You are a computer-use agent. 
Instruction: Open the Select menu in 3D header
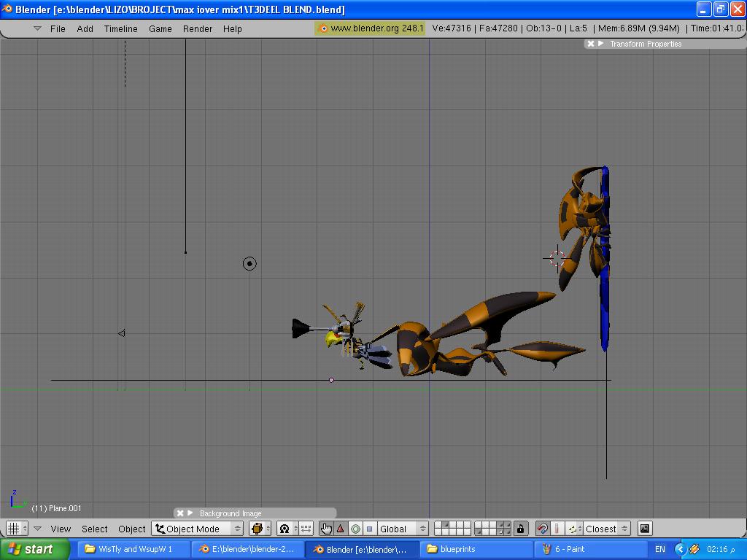point(94,529)
